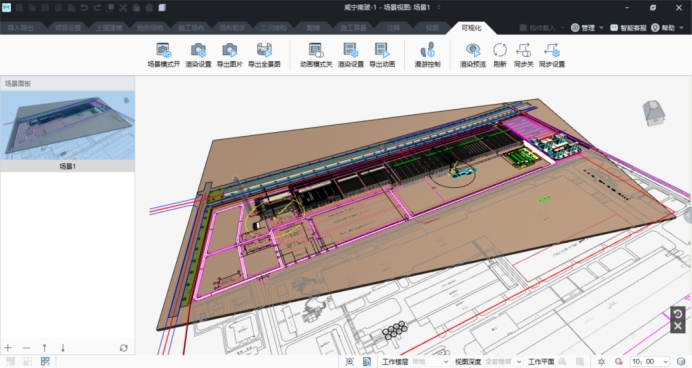Viewport: 692px width, 368px height.
Task: Click the 刷新 refresh icon
Action: [x=500, y=55]
